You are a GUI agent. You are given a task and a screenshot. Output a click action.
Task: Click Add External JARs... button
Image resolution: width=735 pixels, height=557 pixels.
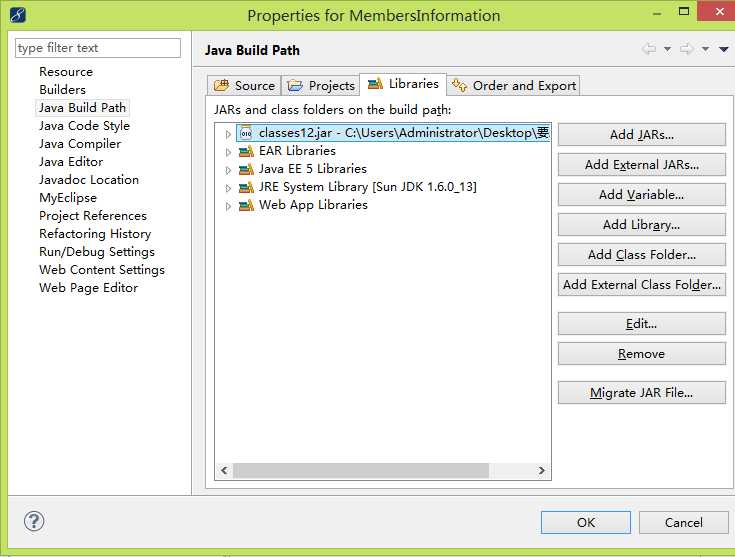[642, 165]
